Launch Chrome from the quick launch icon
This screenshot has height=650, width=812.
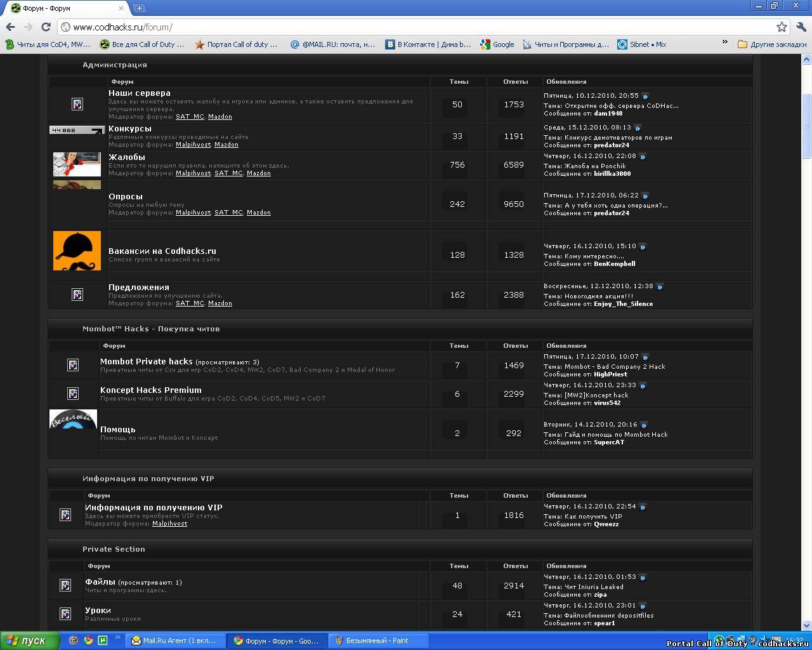pos(88,640)
